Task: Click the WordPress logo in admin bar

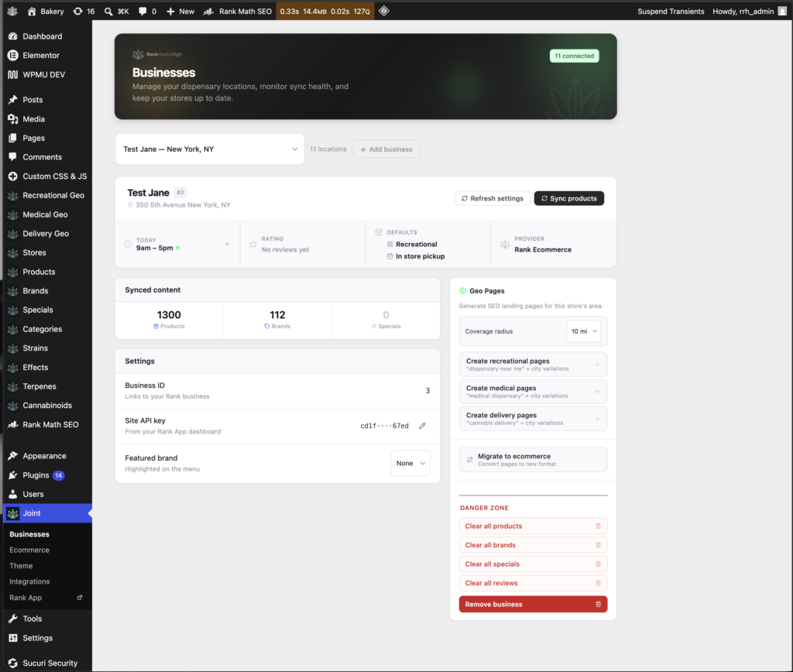Action: (12, 11)
